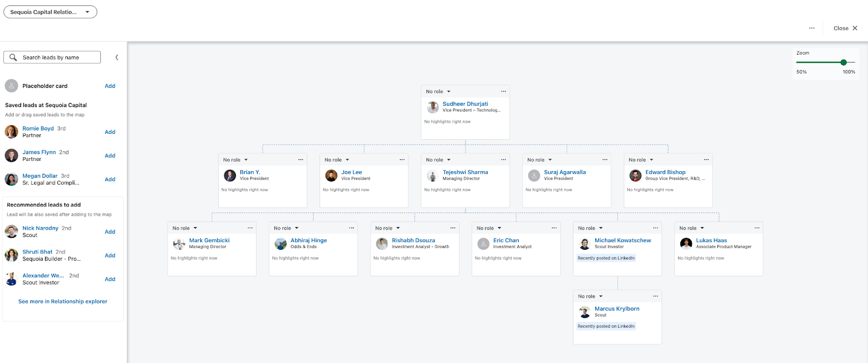Add James Flynn to the map
The height and width of the screenshot is (363, 868).
110,156
